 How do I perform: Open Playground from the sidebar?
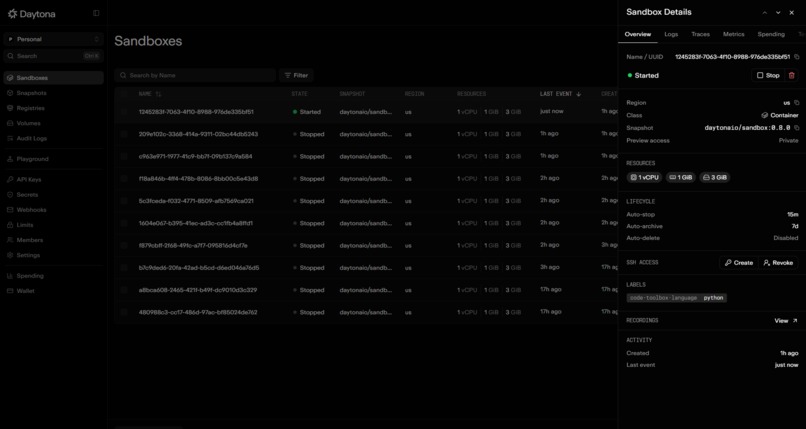coord(32,159)
